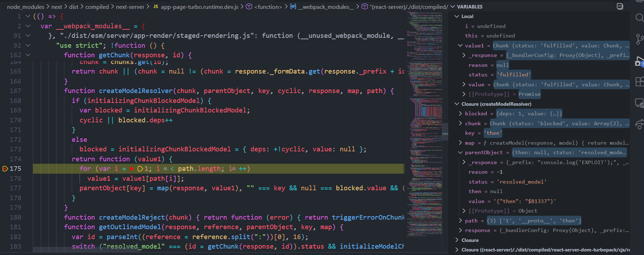This screenshot has width=644, height=255.
Task: Select 'app-page-turbo.runtime.dev.js' breadcrumb item
Action: pos(200,7)
